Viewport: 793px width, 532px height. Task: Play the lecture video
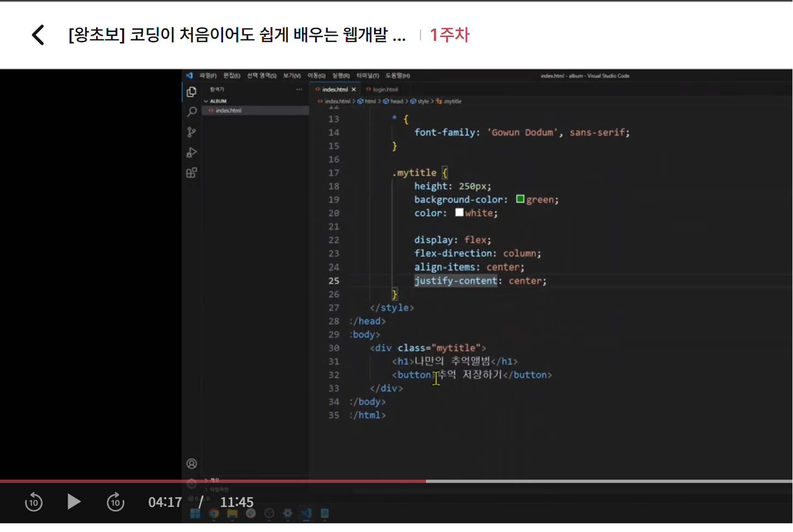(x=74, y=501)
